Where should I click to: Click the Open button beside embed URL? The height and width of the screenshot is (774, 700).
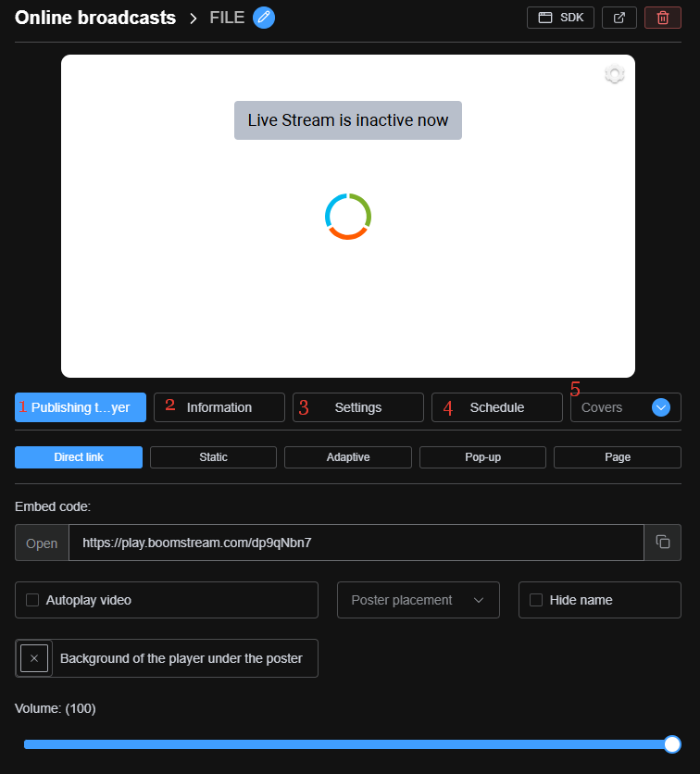(42, 543)
